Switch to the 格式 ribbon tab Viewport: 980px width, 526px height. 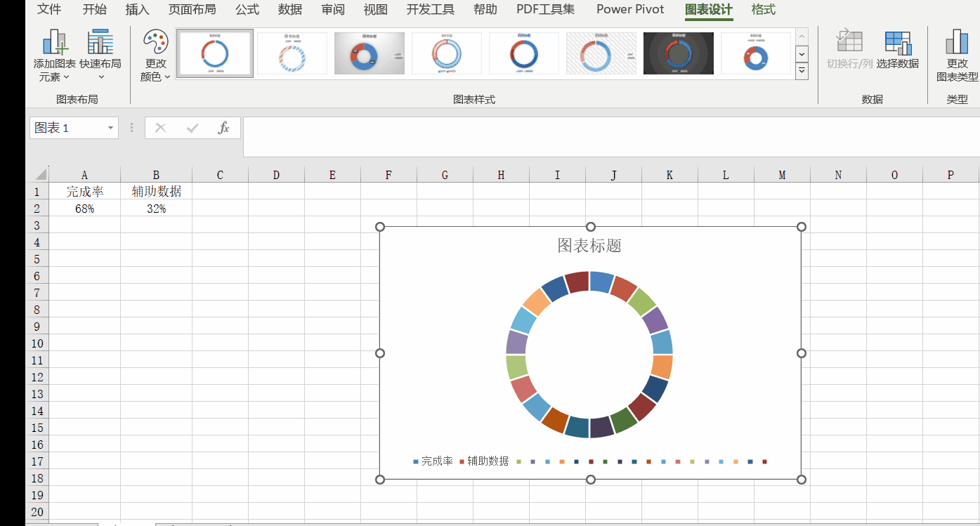(x=763, y=10)
